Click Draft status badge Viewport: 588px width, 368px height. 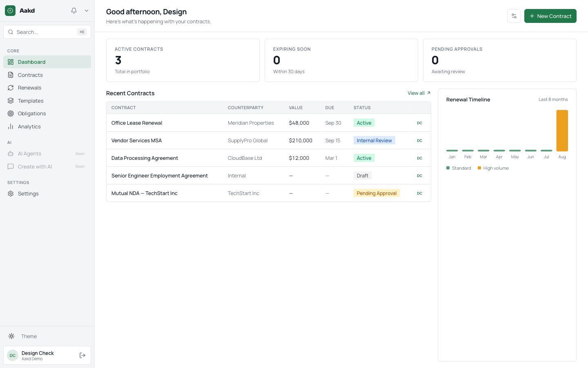(363, 176)
